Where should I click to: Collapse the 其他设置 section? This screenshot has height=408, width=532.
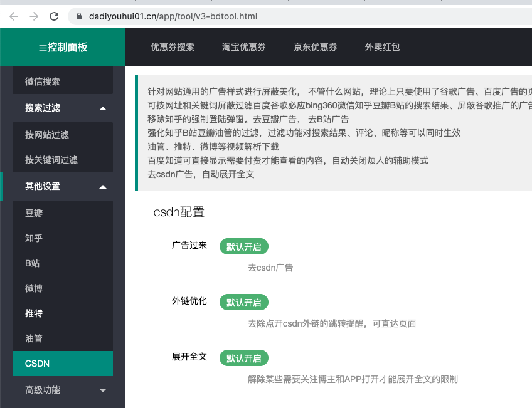(x=63, y=186)
